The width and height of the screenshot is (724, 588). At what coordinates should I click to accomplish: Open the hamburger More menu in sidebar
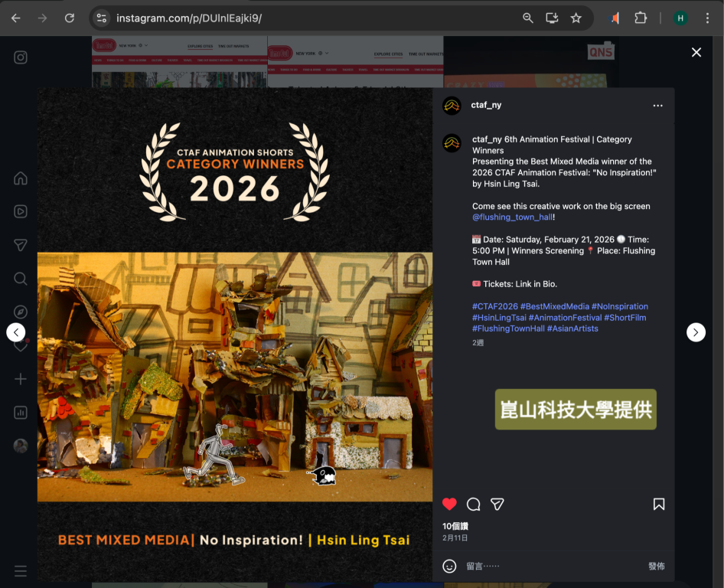[x=21, y=571]
